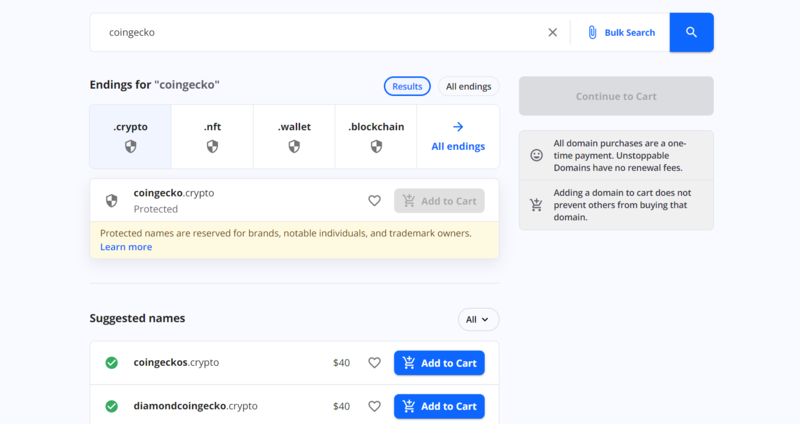Select the Results filter pill
The image size is (800, 424).
(407, 87)
